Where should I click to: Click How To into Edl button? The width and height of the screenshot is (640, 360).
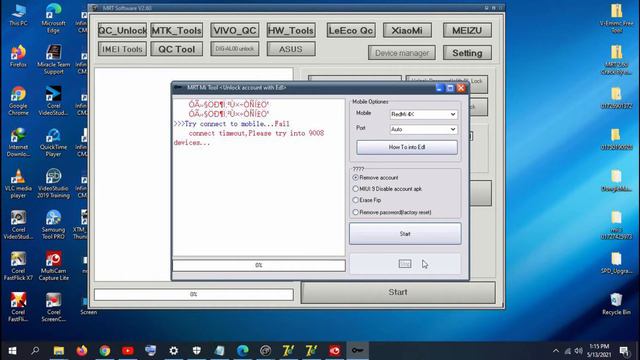(x=407, y=147)
